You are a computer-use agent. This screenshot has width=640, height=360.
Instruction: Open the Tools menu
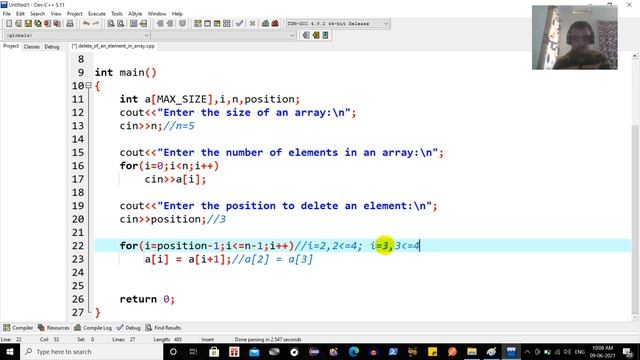(117, 13)
